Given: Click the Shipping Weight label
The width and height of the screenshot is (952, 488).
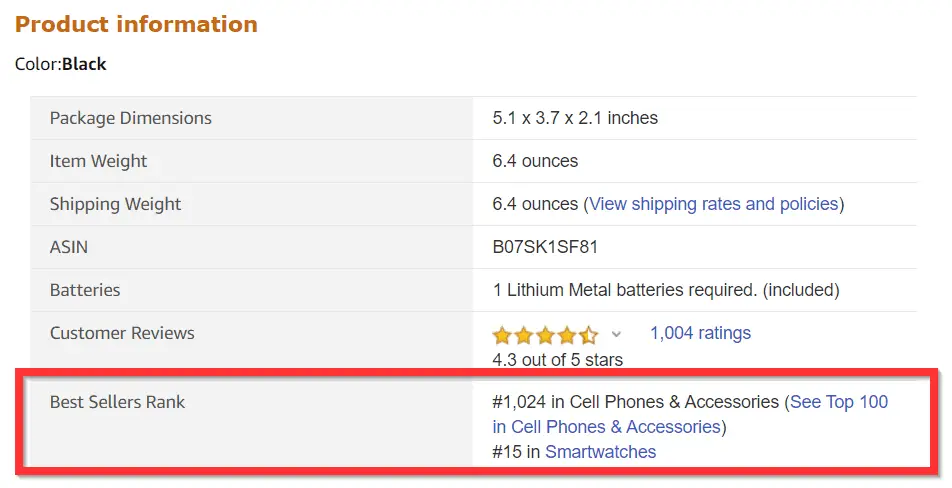Looking at the screenshot, I should [115, 204].
